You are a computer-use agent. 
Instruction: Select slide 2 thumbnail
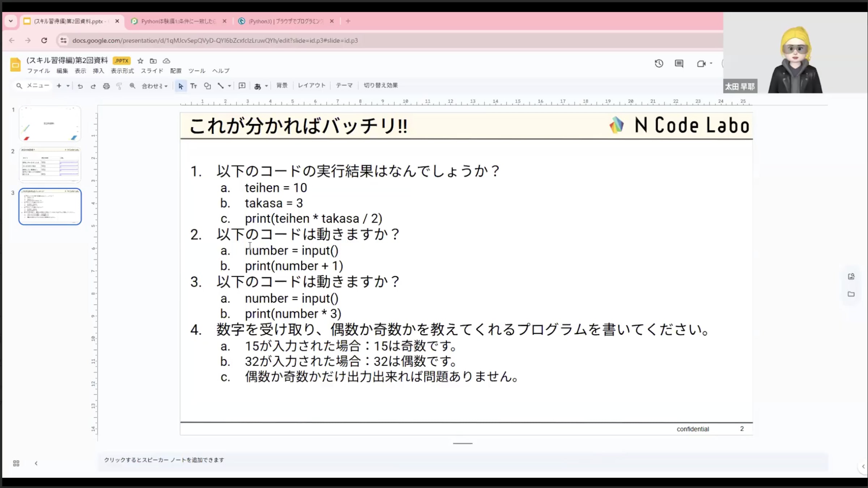click(x=50, y=165)
